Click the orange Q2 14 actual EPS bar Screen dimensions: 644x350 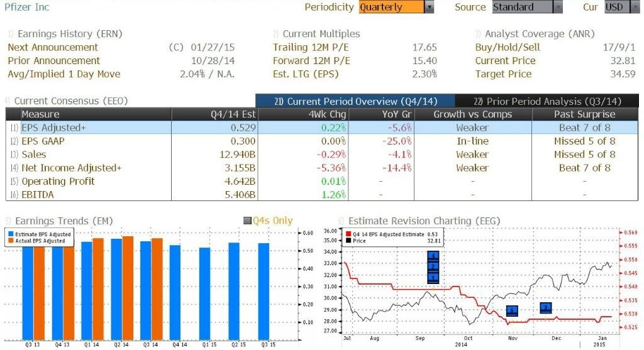click(x=128, y=288)
